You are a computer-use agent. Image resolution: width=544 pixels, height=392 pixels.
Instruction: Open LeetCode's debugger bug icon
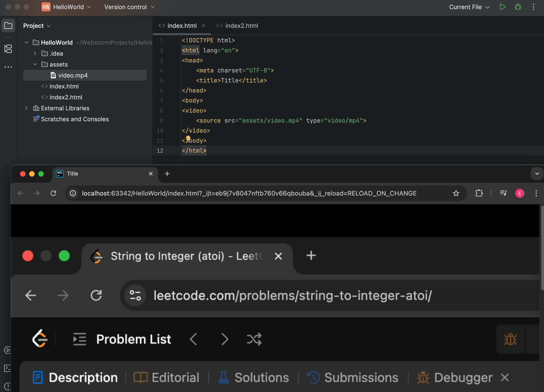(511, 339)
